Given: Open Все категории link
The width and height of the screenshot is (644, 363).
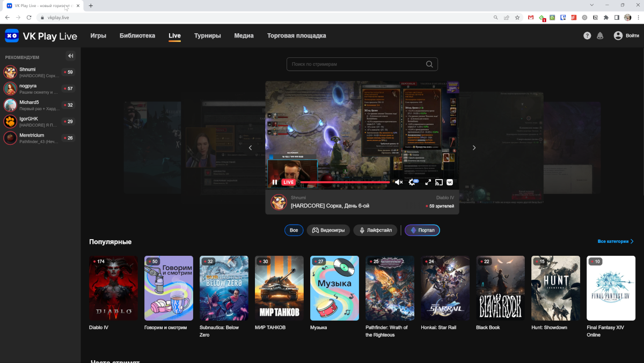Looking at the screenshot, I should [616, 242].
